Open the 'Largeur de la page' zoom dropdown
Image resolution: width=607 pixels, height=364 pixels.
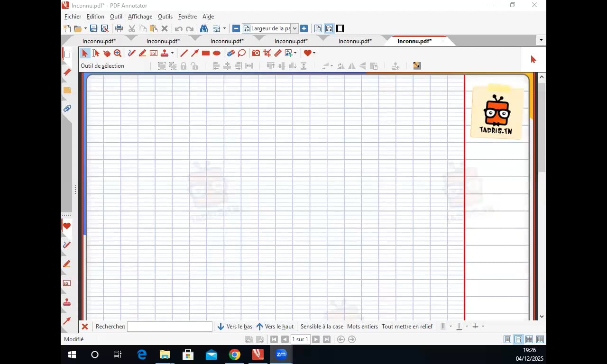294,28
